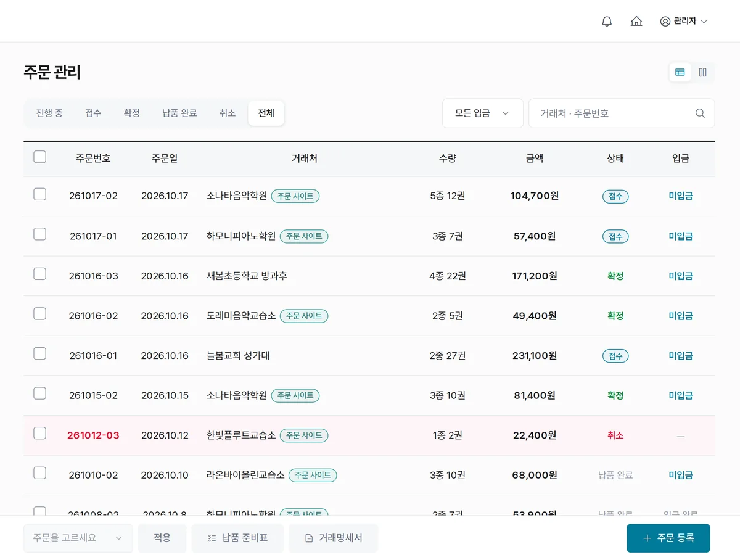Tick the select-all checkbox in header
This screenshot has height=560, width=740.
(39, 157)
